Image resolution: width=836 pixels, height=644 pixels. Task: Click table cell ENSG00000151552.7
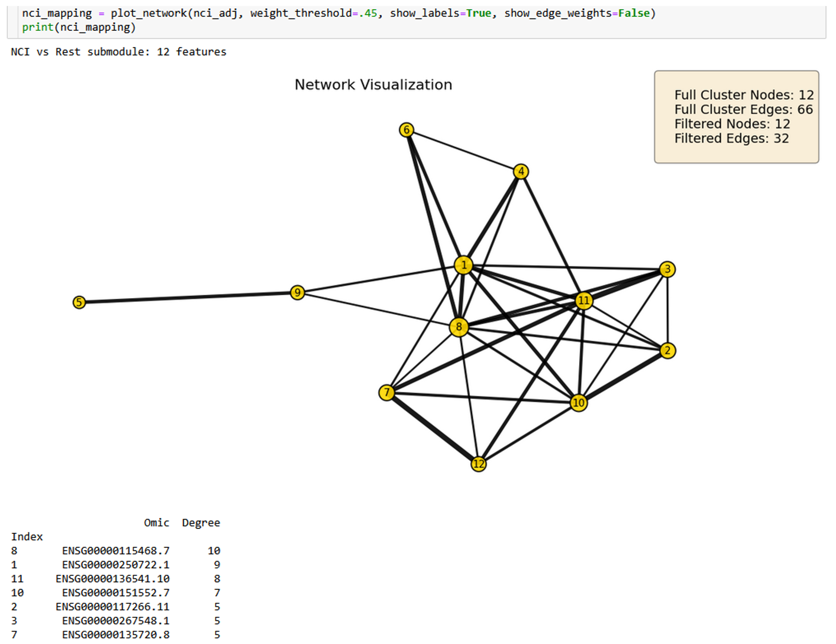pyautogui.click(x=116, y=593)
